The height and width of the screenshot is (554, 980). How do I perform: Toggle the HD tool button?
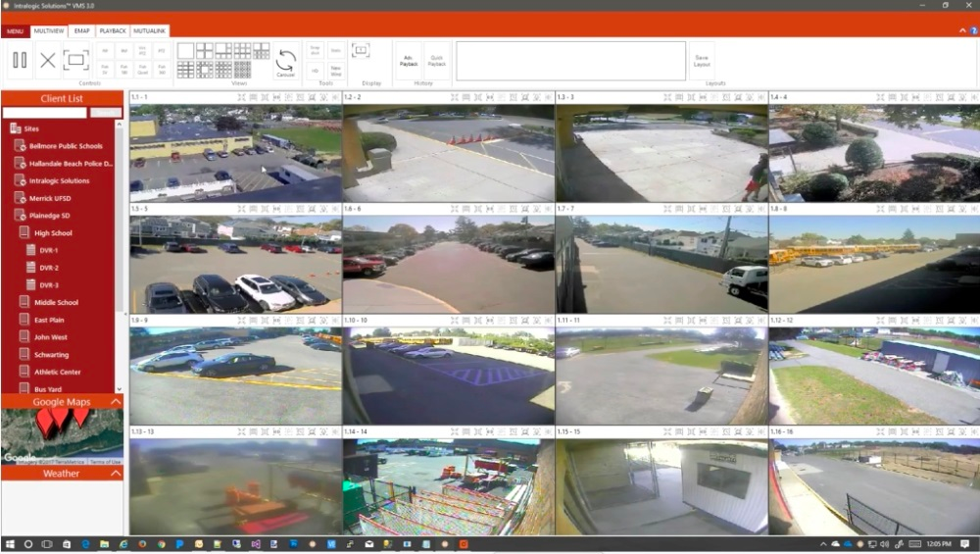tap(315, 70)
